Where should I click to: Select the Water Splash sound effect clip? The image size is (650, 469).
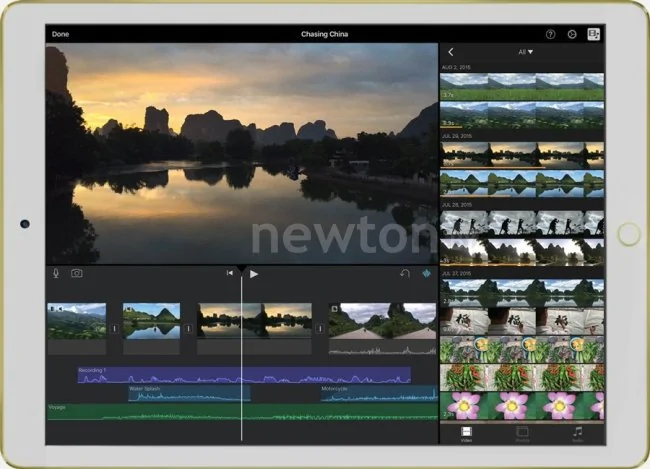pos(189,393)
